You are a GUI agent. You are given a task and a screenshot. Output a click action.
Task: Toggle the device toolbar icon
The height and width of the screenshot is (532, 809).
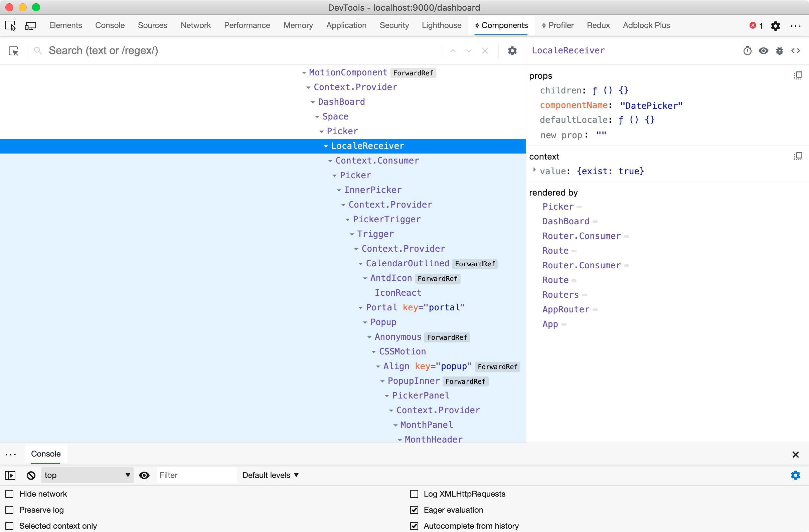(x=31, y=25)
